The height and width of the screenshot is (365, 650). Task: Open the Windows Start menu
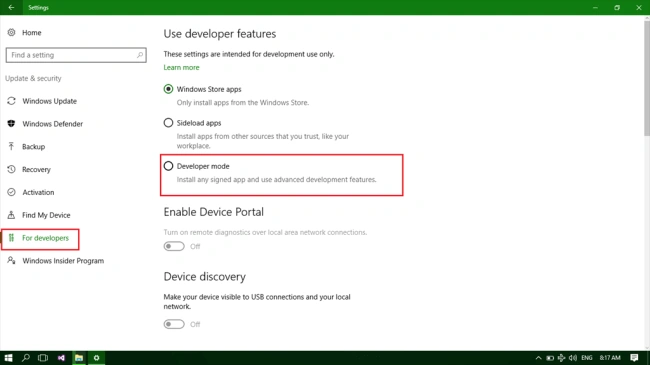[8, 358]
